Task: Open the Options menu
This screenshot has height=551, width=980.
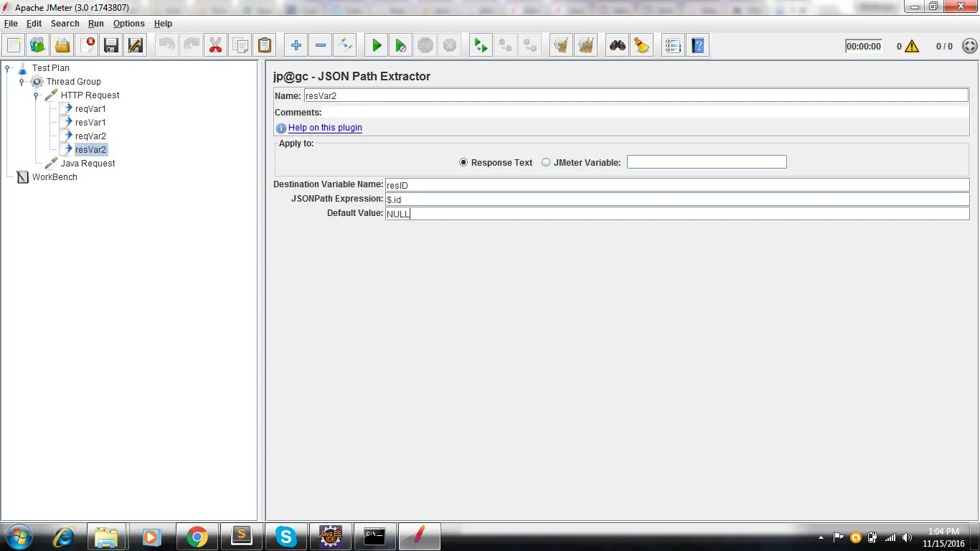Action: 128,24
